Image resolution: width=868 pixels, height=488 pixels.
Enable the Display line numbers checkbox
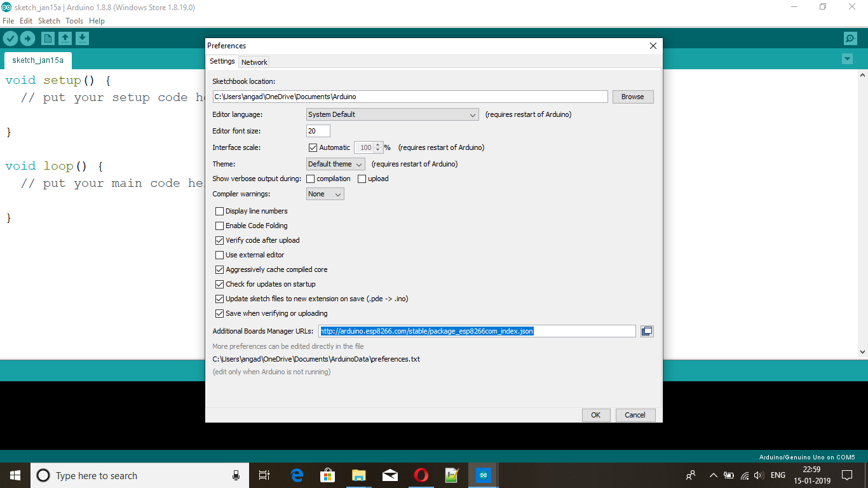pyautogui.click(x=219, y=210)
